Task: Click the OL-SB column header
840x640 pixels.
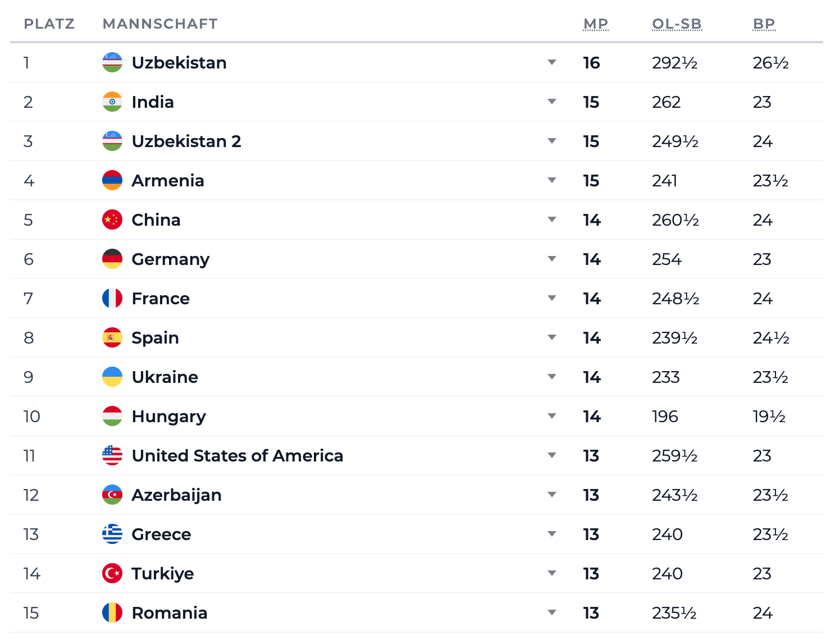Action: pyautogui.click(x=677, y=24)
